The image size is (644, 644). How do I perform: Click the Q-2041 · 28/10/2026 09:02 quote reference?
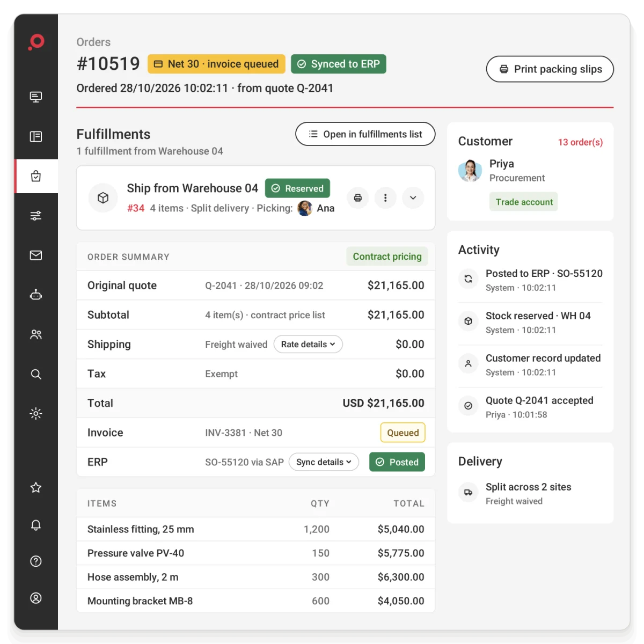[264, 286]
